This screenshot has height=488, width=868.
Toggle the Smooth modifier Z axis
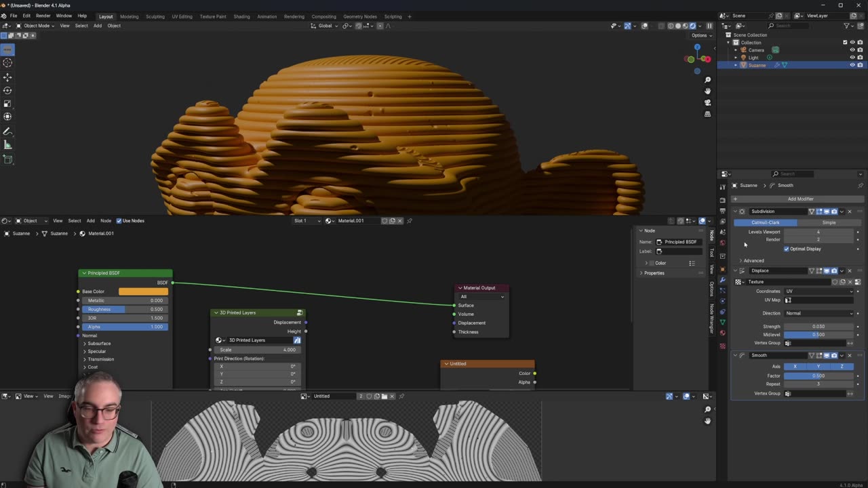842,367
